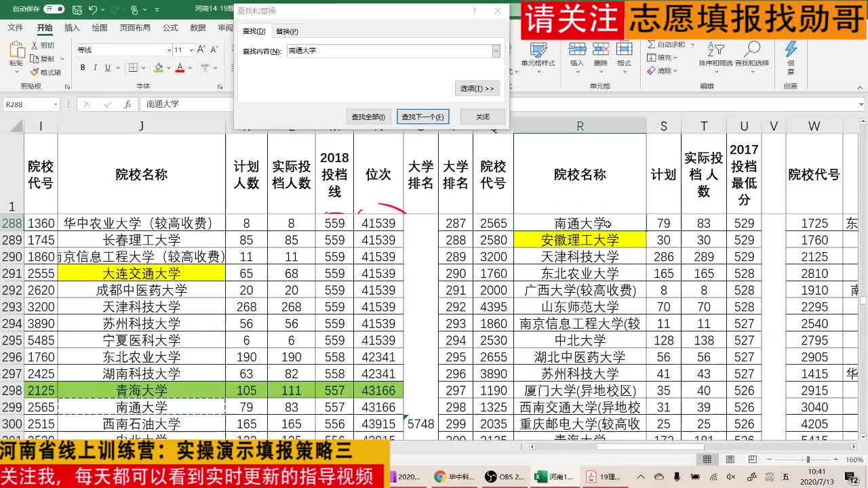Switch to the 插入 ribbon tab
Image resolution: width=868 pixels, height=488 pixels.
[x=72, y=28]
